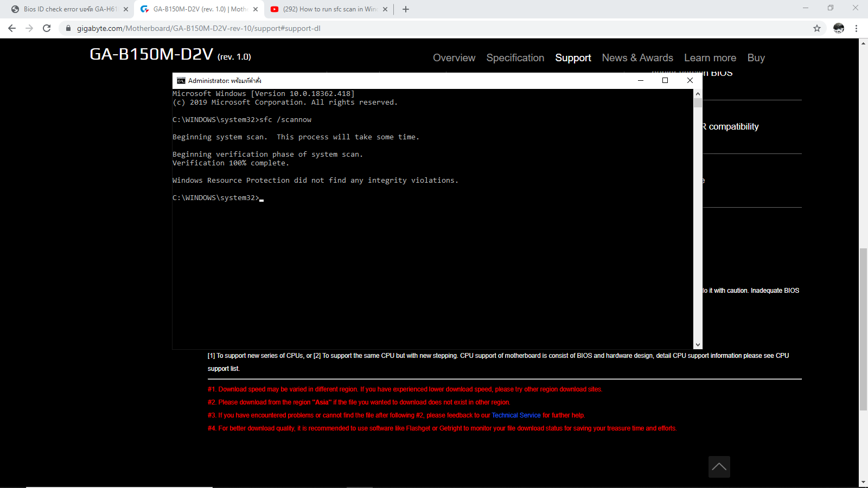Click the '#1. Download speed' note
Viewport: 868px width, 488px height.
click(x=405, y=389)
